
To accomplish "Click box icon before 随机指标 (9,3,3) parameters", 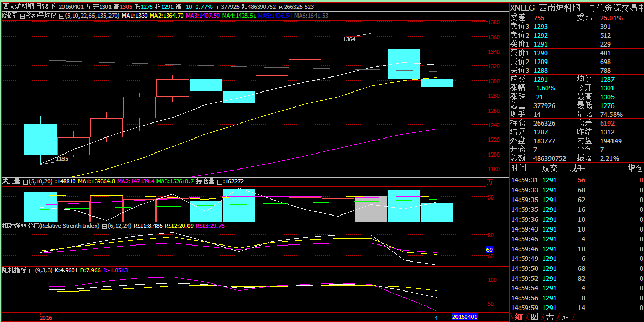I will pos(32,270).
